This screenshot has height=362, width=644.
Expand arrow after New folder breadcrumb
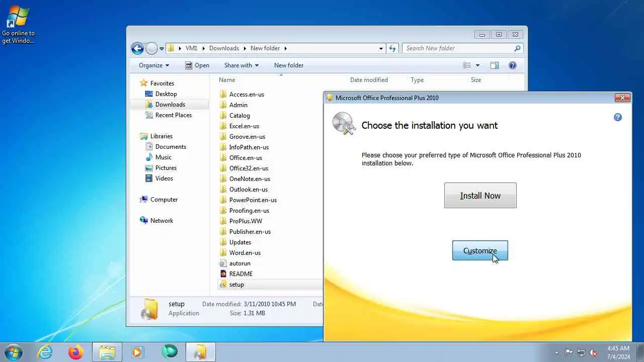pos(285,49)
